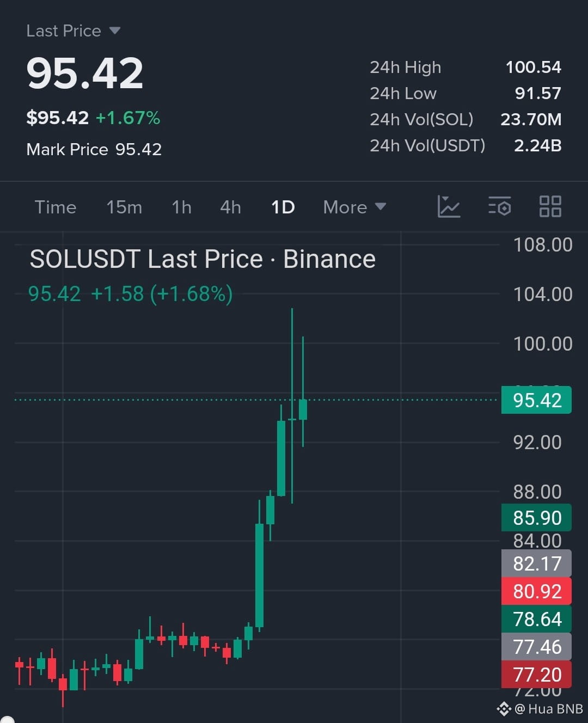Click the large 95.42 last price
This screenshot has height=723, width=588.
click(x=85, y=73)
